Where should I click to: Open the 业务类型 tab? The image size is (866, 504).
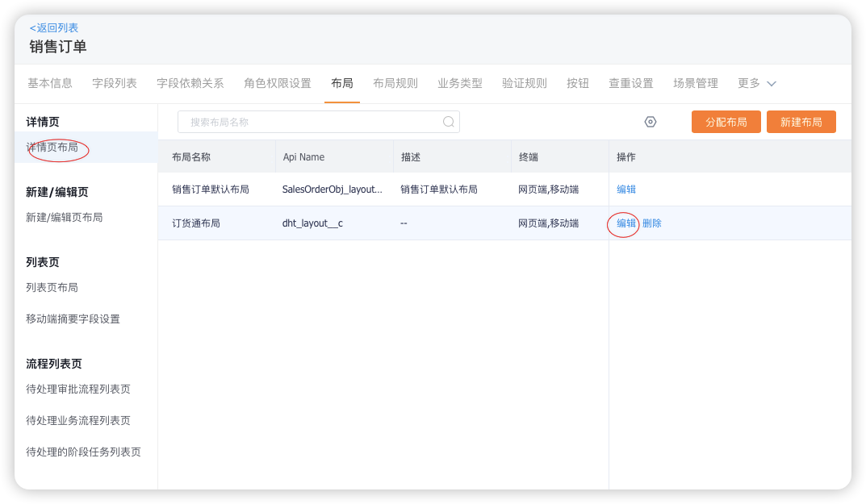pos(459,83)
